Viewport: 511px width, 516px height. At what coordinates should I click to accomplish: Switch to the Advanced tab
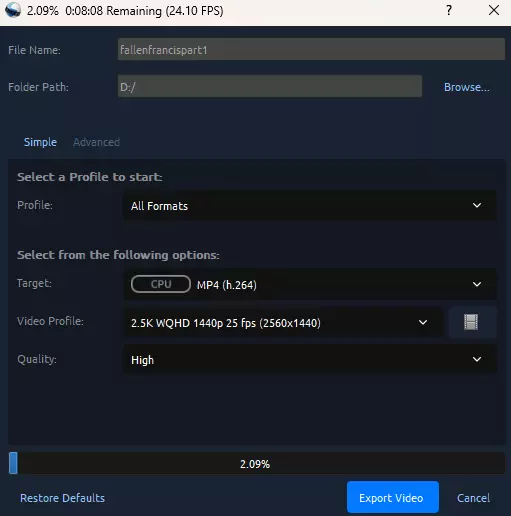[x=96, y=142]
